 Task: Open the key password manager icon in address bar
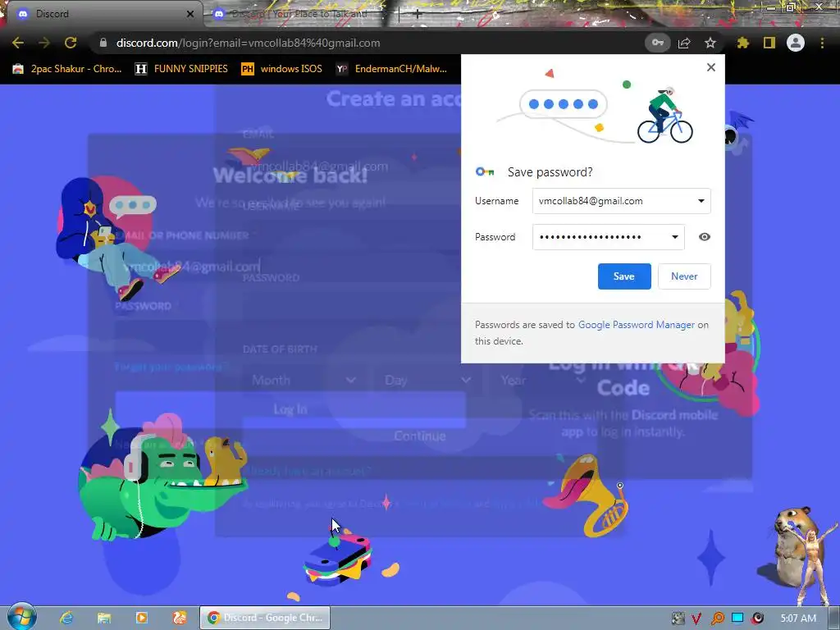click(x=657, y=43)
